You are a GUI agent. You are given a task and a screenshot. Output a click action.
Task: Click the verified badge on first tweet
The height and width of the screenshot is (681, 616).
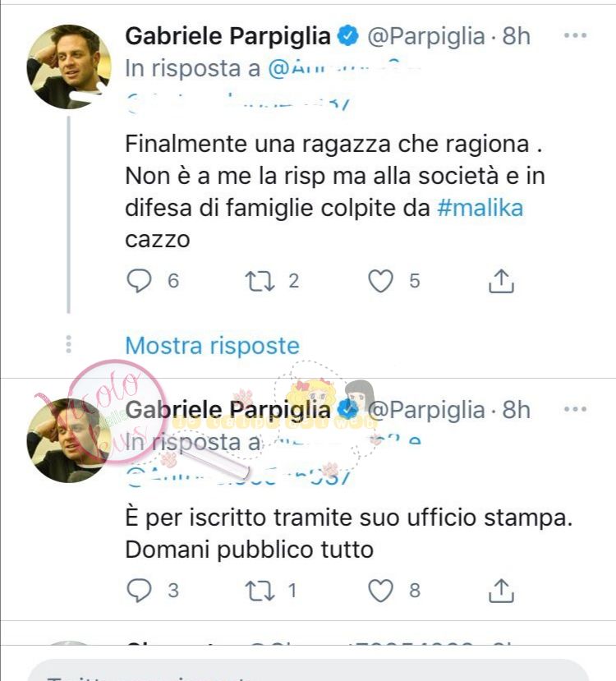point(348,35)
